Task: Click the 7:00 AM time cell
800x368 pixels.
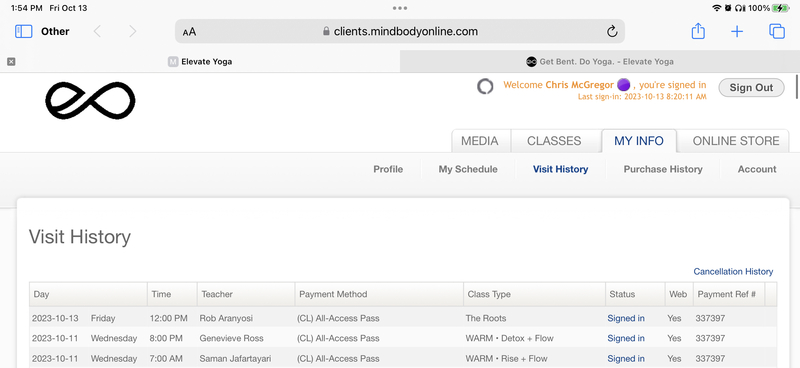Action: pyautogui.click(x=166, y=358)
